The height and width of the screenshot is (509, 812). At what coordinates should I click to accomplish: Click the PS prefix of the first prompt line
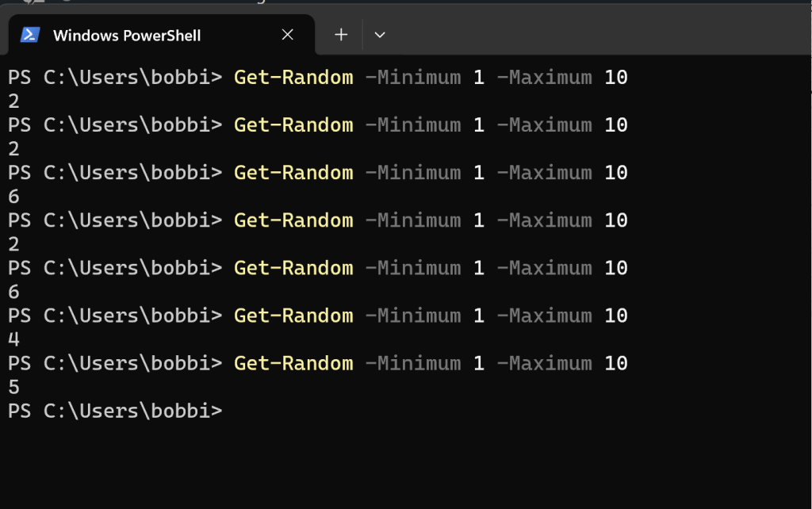(19, 77)
